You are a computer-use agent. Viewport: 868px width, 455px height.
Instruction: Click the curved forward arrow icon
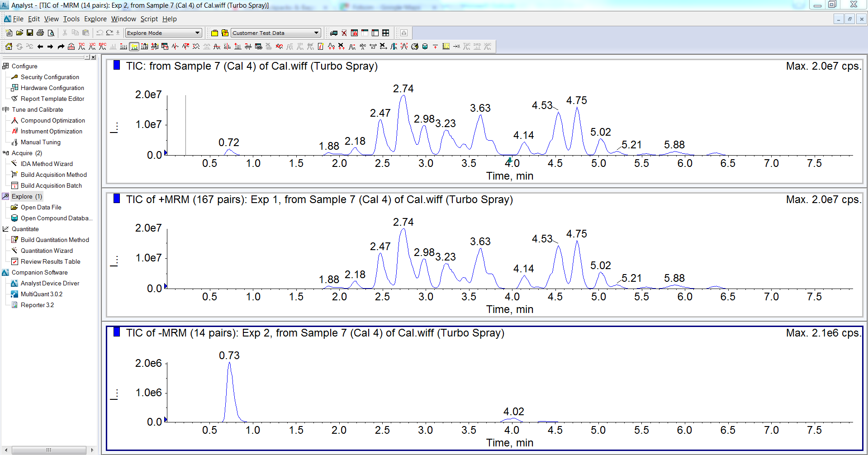coord(61,47)
